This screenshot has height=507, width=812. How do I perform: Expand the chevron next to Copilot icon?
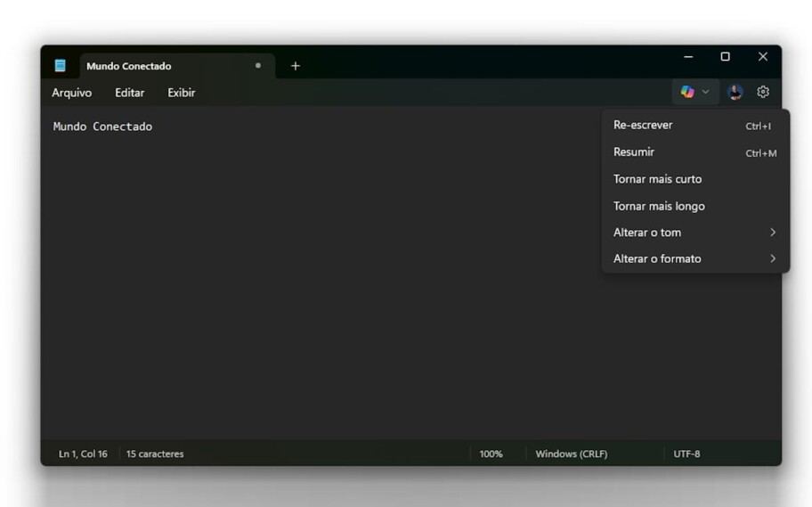point(705,92)
